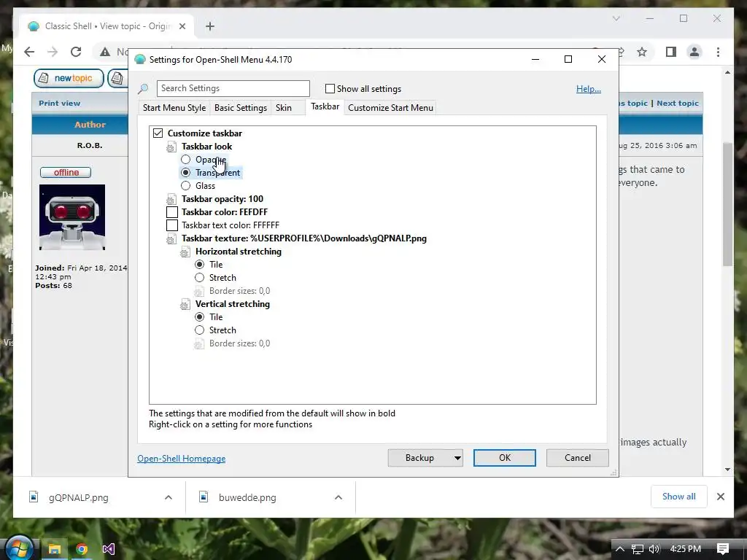
Task: Open Chrome's three-dot menu
Action: click(x=718, y=52)
